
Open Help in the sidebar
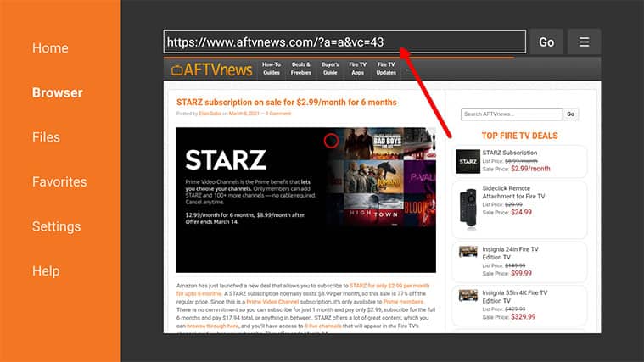coord(46,271)
